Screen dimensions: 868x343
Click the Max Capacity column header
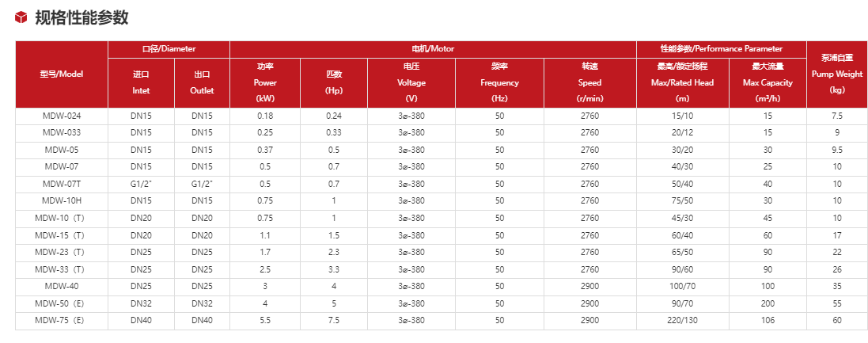coord(767,82)
